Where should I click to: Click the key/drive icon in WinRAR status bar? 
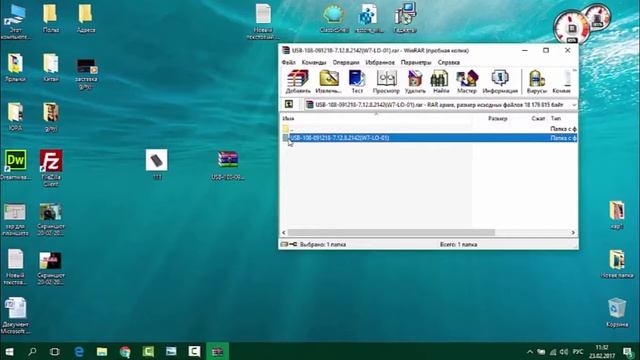pyautogui.click(x=289, y=244)
